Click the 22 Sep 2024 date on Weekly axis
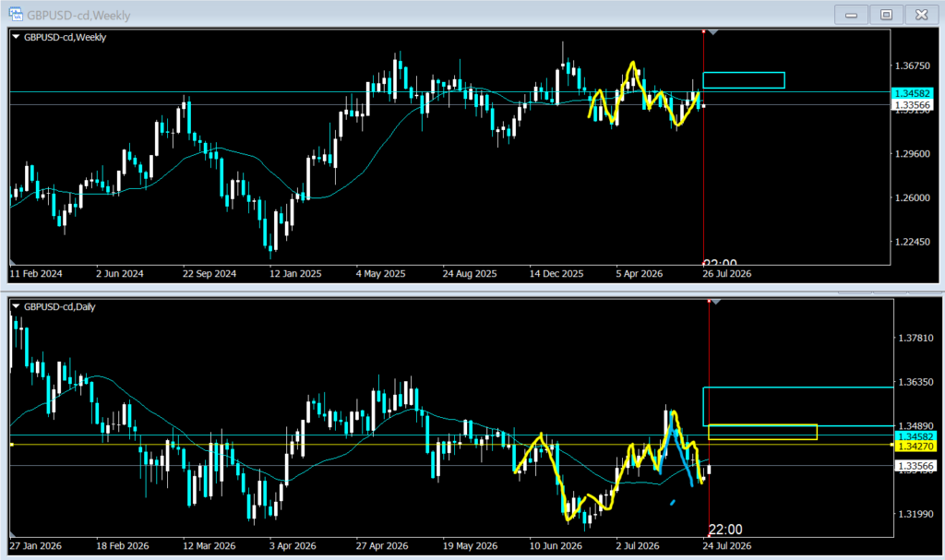Image resolution: width=945 pixels, height=560 pixels. point(209,274)
